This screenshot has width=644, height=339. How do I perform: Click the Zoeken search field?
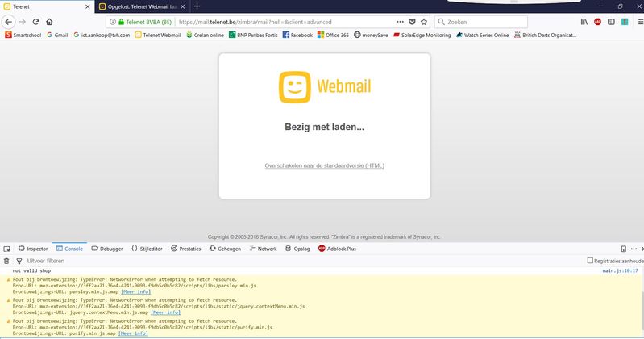[481, 22]
